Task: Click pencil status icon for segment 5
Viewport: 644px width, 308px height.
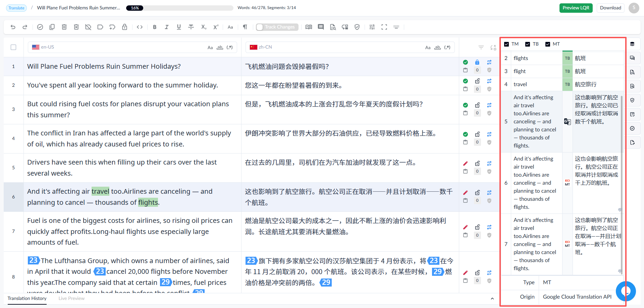Action: [x=465, y=164]
